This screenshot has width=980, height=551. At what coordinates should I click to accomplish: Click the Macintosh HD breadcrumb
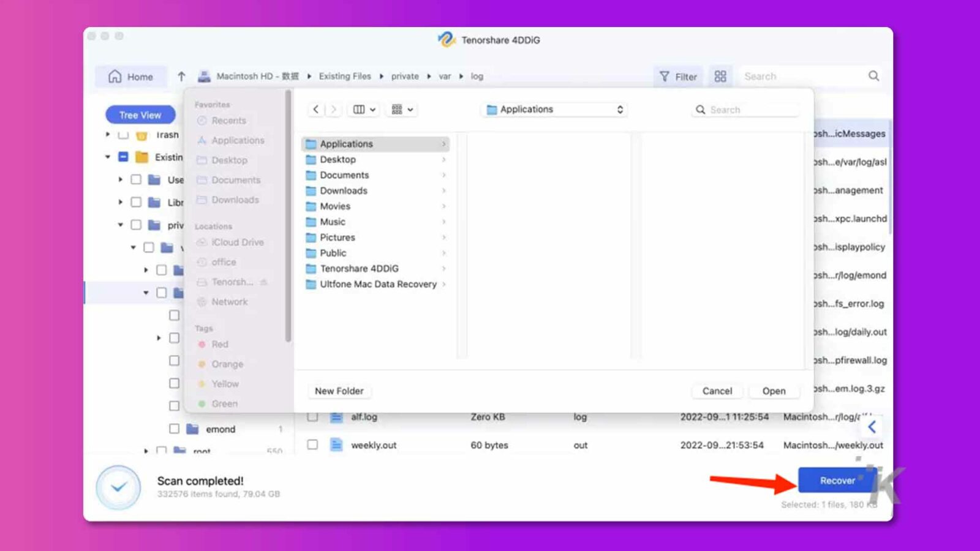click(x=257, y=77)
